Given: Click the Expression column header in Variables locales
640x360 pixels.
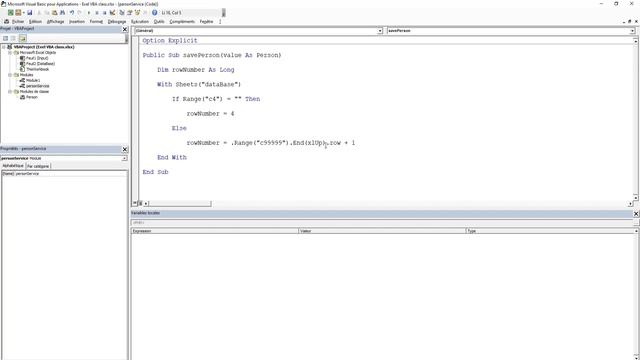Looking at the screenshot, I should [215, 231].
